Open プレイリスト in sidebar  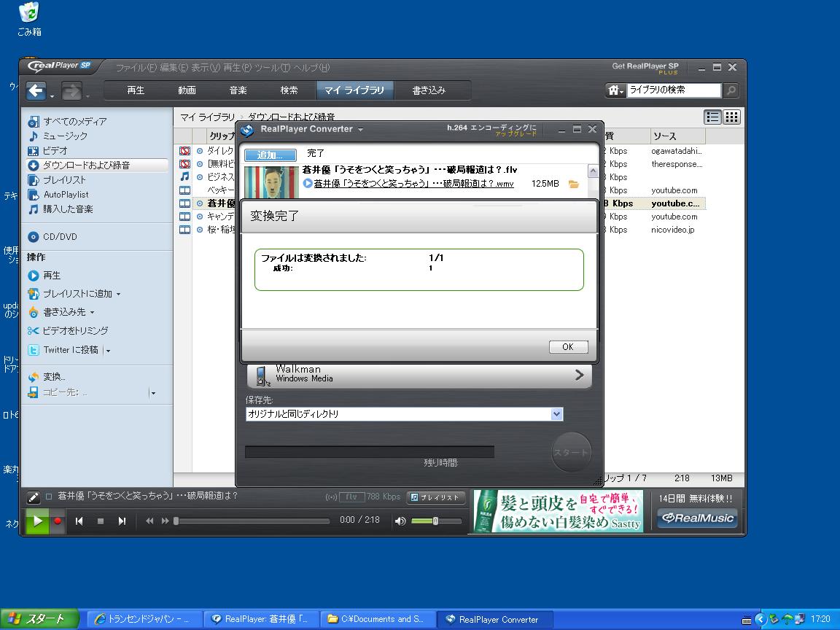pos(63,180)
